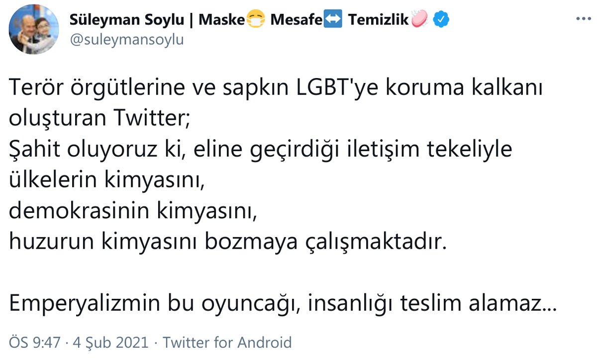Open the profile avatar photo
The width and height of the screenshot is (597, 364).
tap(34, 29)
